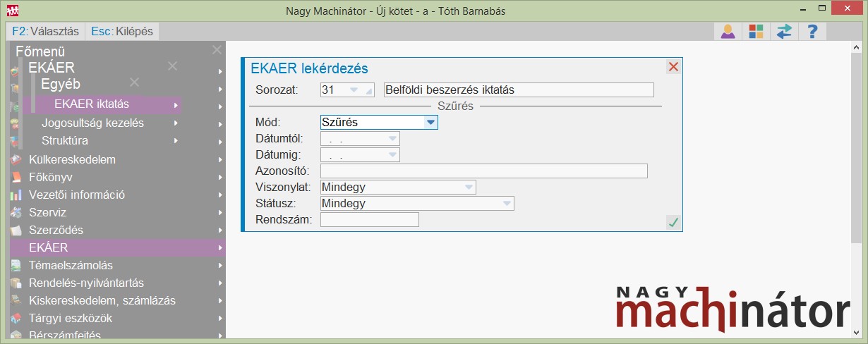Open the Dátumig date picker arrow

[392, 154]
